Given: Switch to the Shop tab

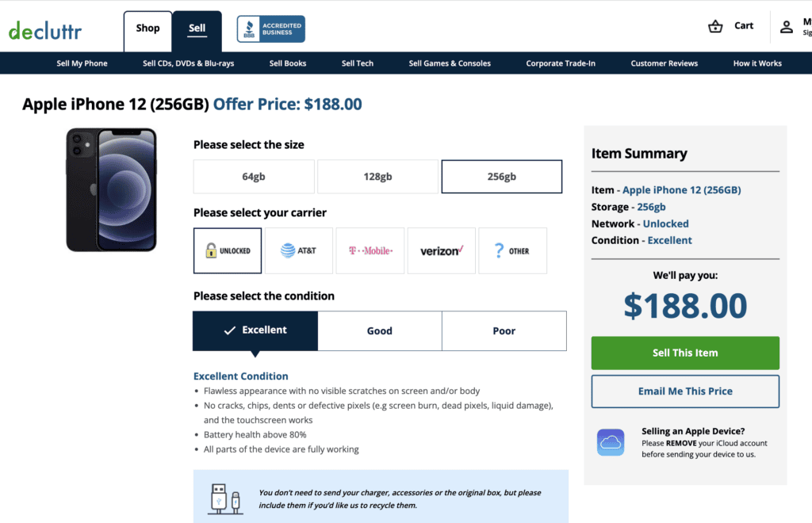Looking at the screenshot, I should [147, 28].
